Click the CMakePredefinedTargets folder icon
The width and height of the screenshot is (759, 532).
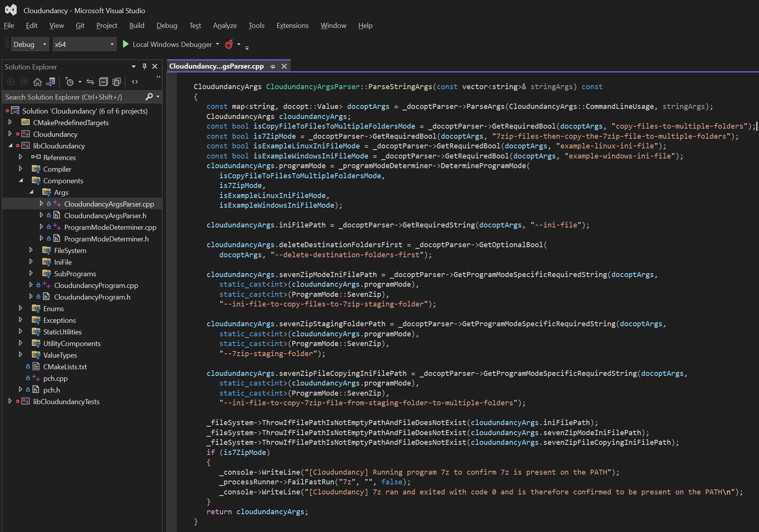click(x=26, y=122)
